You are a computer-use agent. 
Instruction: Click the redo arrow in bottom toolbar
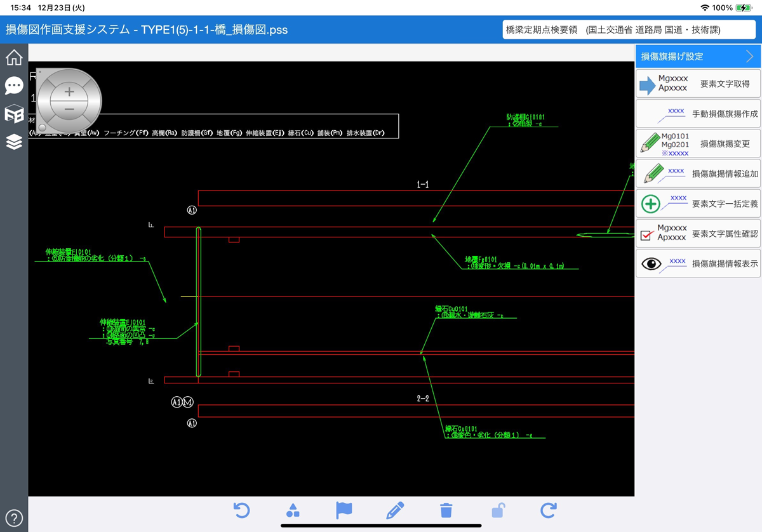pyautogui.click(x=549, y=510)
